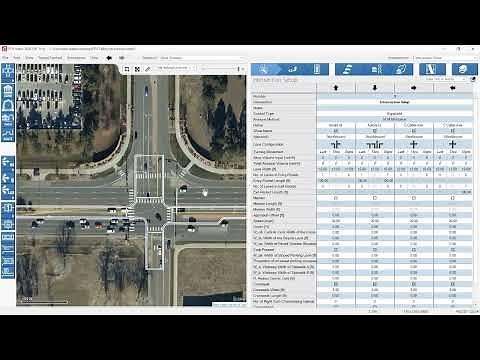Toggle Curb Present checkbox for eastbound column

tap(414, 249)
